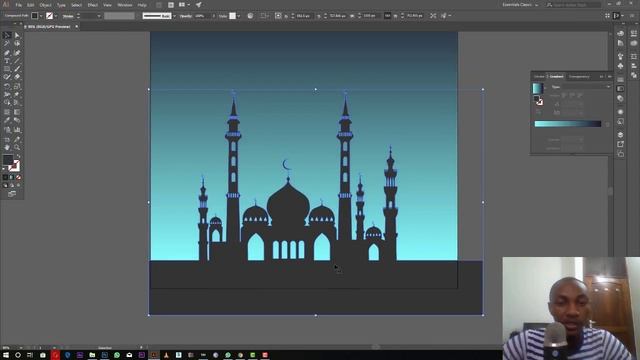Select the Scale tool
Image resolution: width=640 pixels, height=360 pixels.
pos(17,86)
